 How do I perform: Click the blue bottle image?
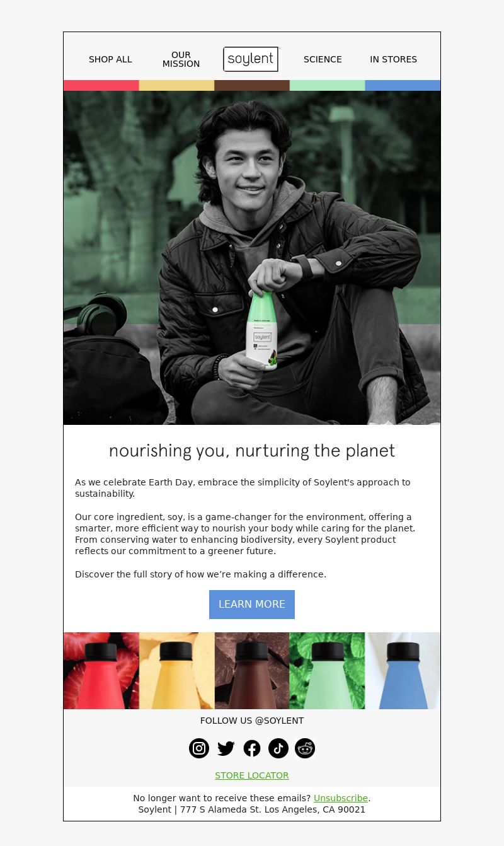(403, 671)
